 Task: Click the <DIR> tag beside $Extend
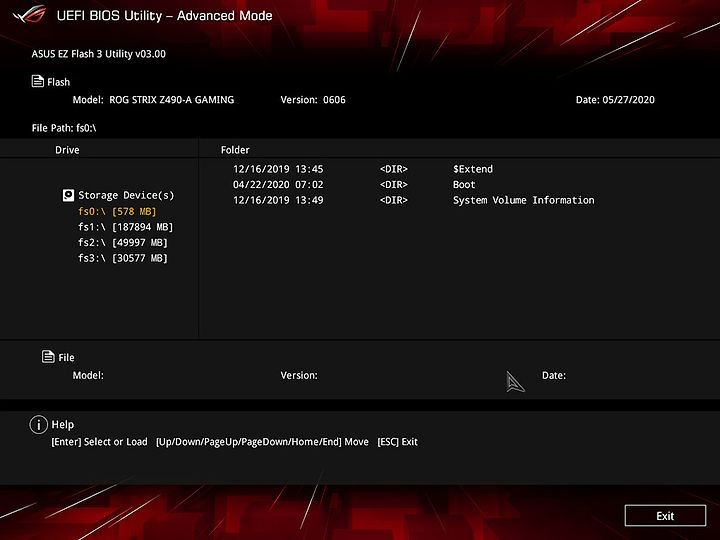coord(394,169)
